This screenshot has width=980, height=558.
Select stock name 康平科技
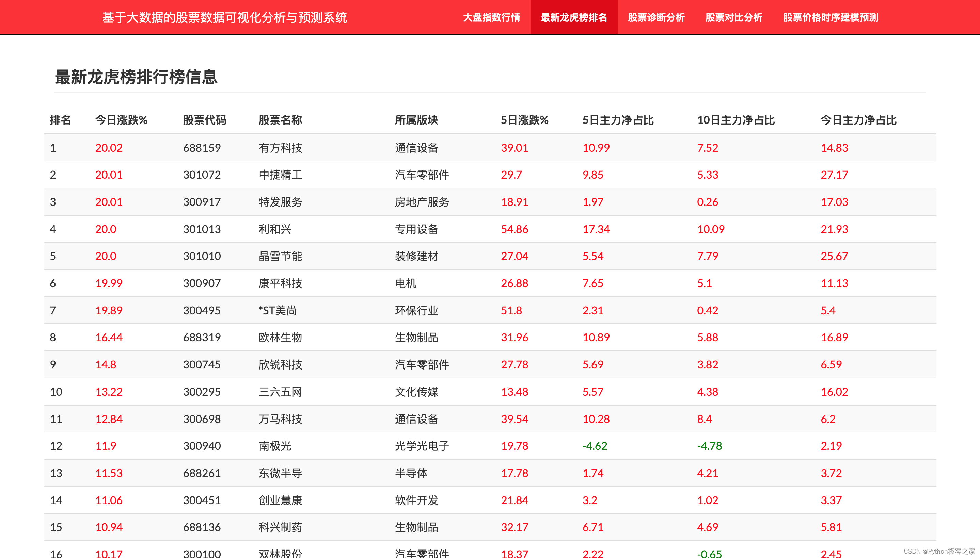pos(280,283)
